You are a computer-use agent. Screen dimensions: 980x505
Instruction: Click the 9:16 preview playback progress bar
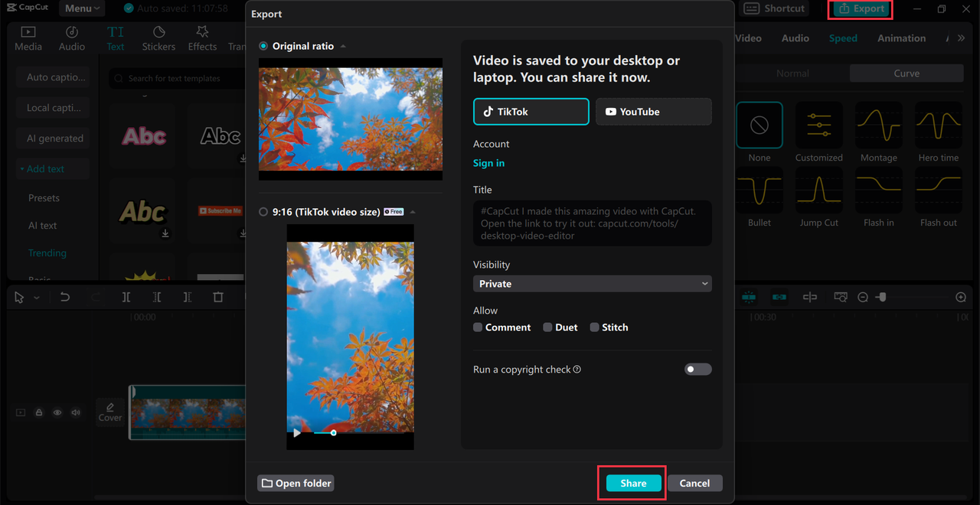pyautogui.click(x=358, y=433)
